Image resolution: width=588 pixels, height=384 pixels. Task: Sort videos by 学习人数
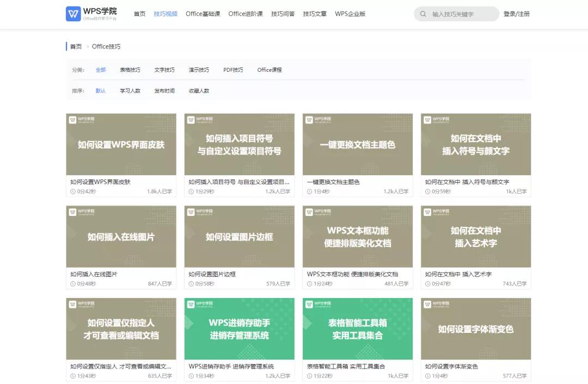click(x=131, y=90)
